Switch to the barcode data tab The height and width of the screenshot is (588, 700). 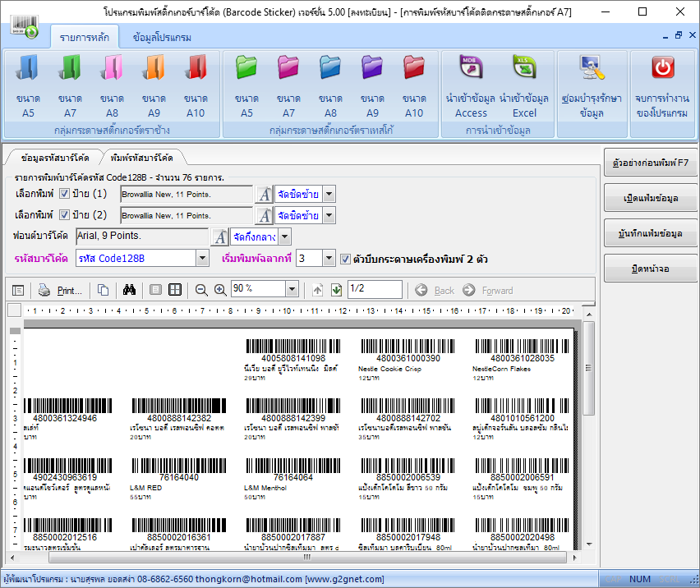55,158
